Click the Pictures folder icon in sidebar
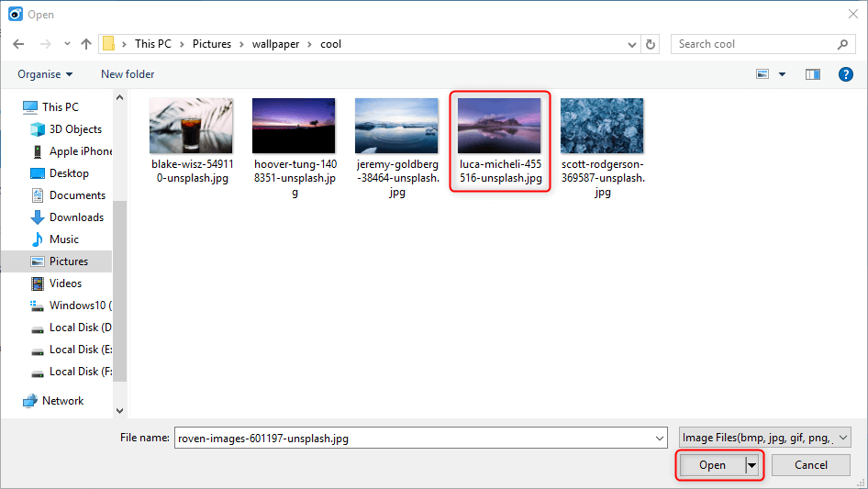Screen dimensions: 868x489 click(x=37, y=261)
